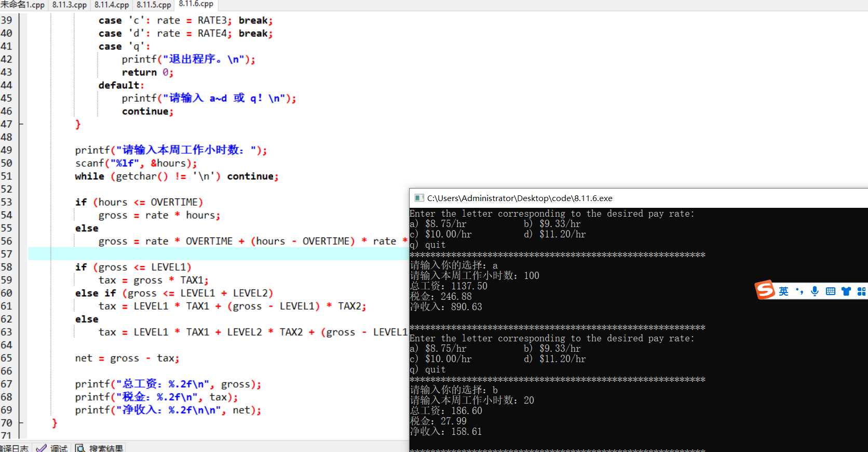Switch to the 8.11.5.cpp tab

(154, 5)
